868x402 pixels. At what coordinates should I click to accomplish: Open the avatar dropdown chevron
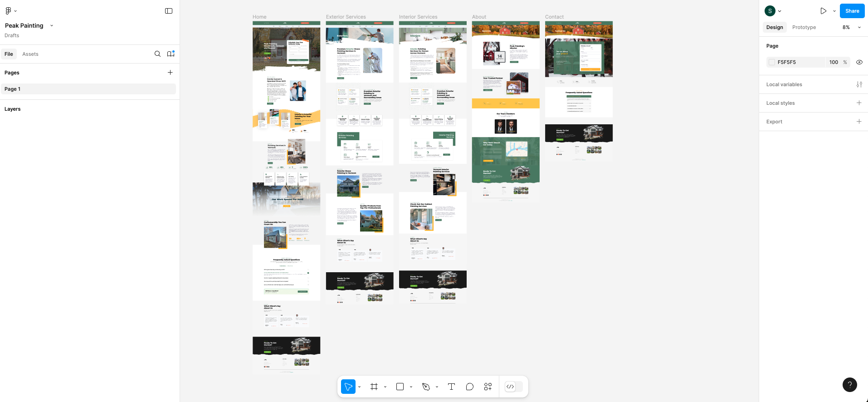click(780, 11)
